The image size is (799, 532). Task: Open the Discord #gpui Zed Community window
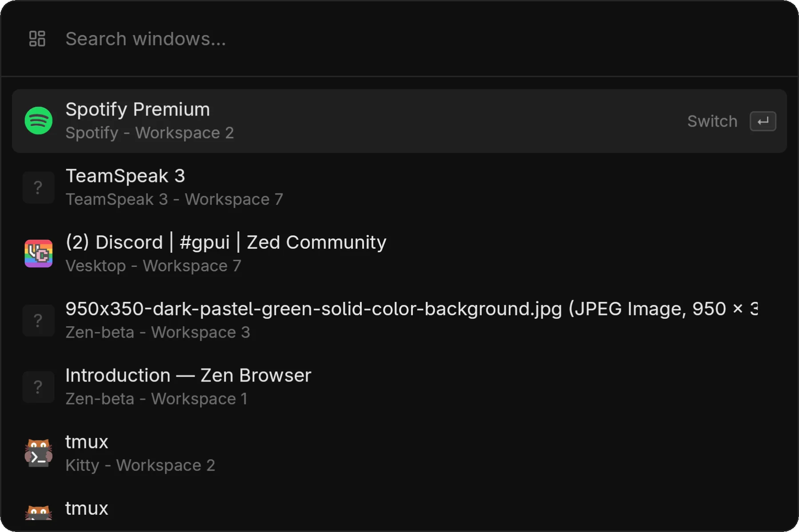click(311, 254)
